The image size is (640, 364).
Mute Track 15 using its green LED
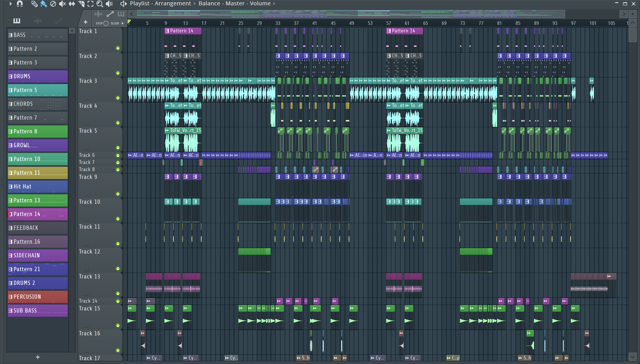[x=118, y=325]
